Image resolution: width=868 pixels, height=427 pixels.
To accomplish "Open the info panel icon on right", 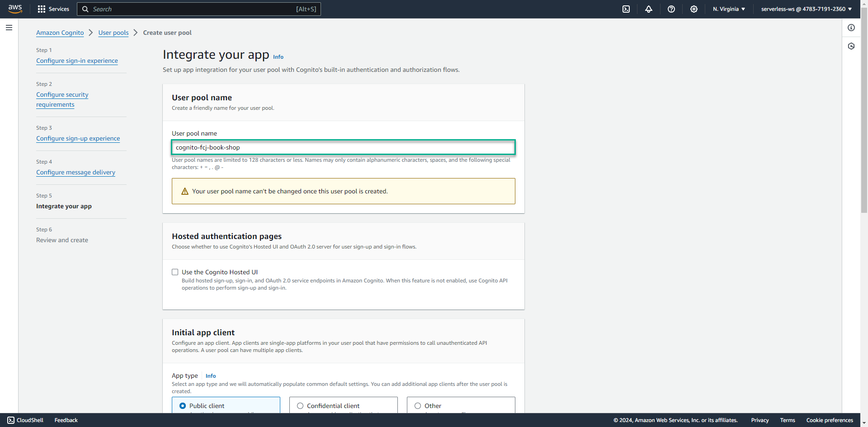I will point(851,28).
